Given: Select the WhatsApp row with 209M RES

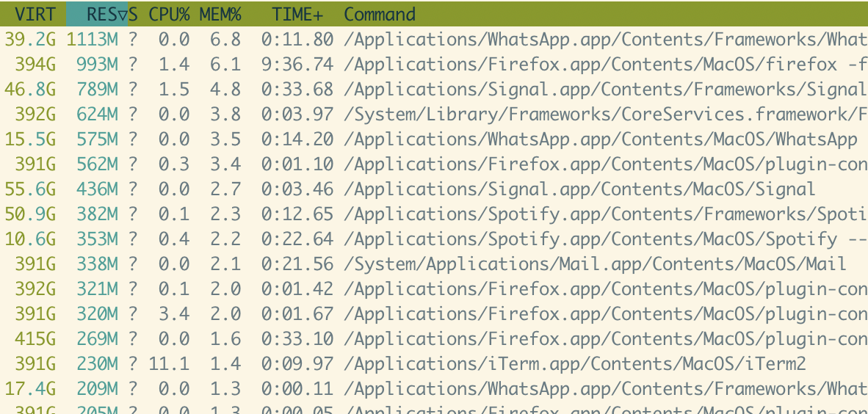Looking at the screenshot, I should click(x=434, y=388).
